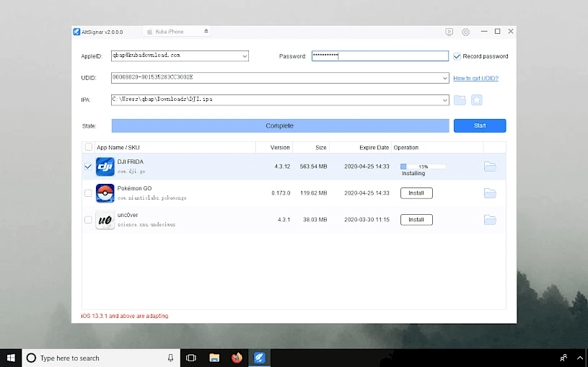Toggle select-all checkbox in table header
The image size is (588, 367).
pyautogui.click(x=89, y=147)
